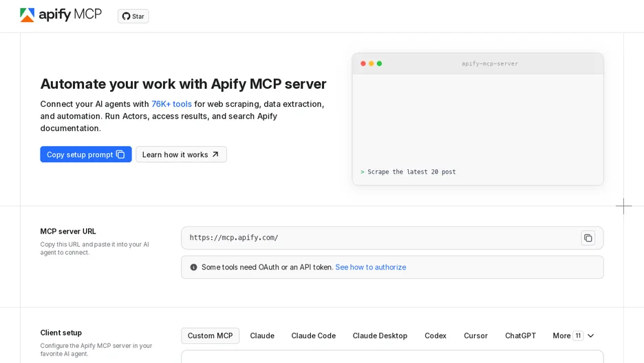Image resolution: width=644 pixels, height=363 pixels.
Task: Open See how to authorize link
Action: (x=370, y=267)
